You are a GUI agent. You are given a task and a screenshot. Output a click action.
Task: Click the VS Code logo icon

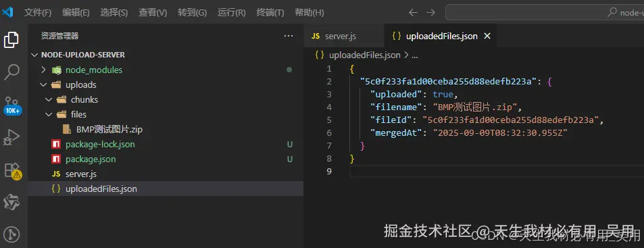[8, 12]
